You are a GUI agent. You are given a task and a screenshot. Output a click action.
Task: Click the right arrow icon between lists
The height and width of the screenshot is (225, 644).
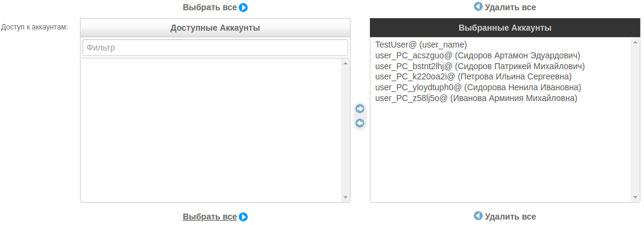pos(360,109)
